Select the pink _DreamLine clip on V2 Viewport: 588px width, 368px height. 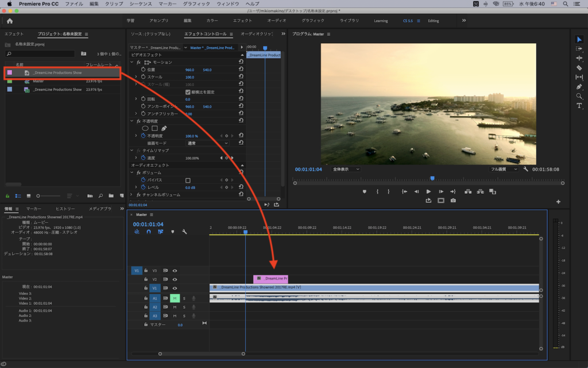click(270, 278)
